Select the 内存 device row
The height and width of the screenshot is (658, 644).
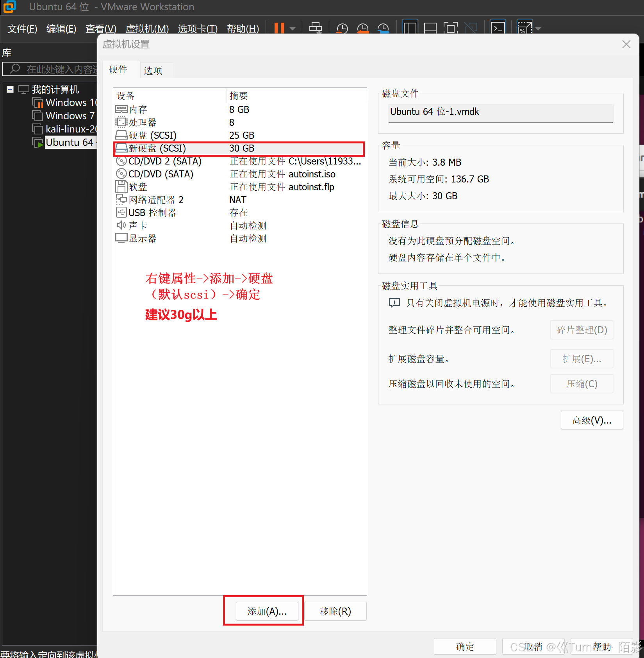point(239,109)
